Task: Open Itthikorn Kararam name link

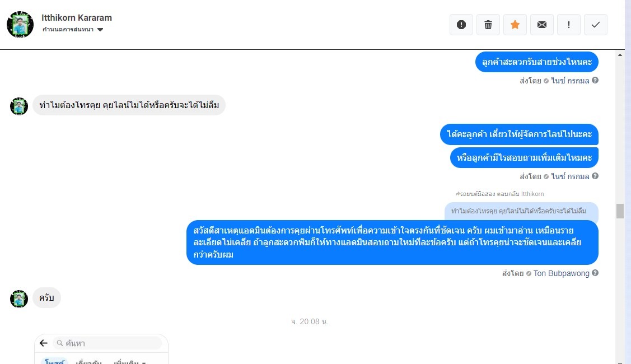Action: pos(77,18)
